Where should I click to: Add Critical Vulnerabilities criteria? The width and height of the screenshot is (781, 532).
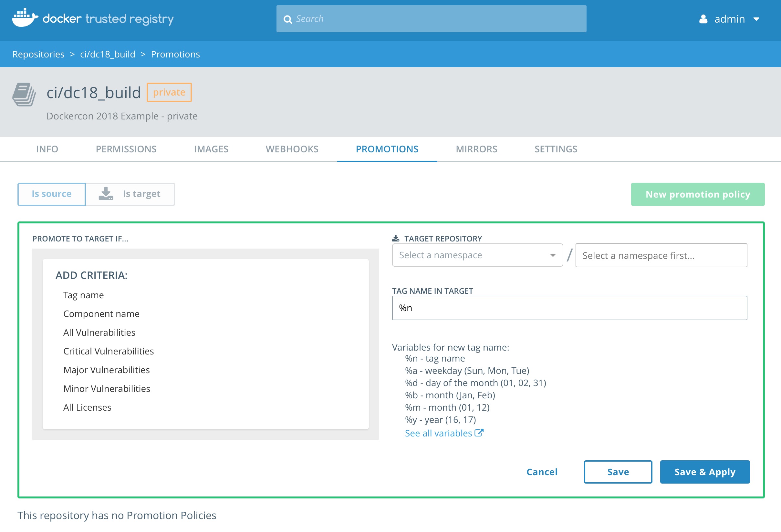(x=108, y=351)
